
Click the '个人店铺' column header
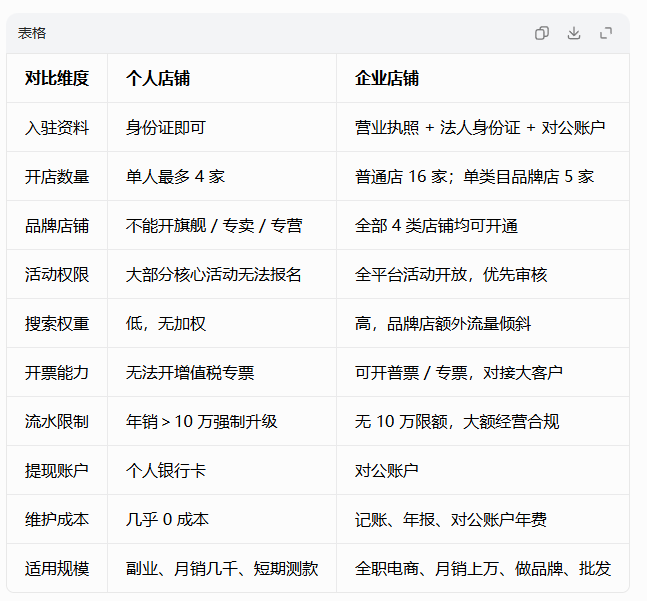[158, 78]
